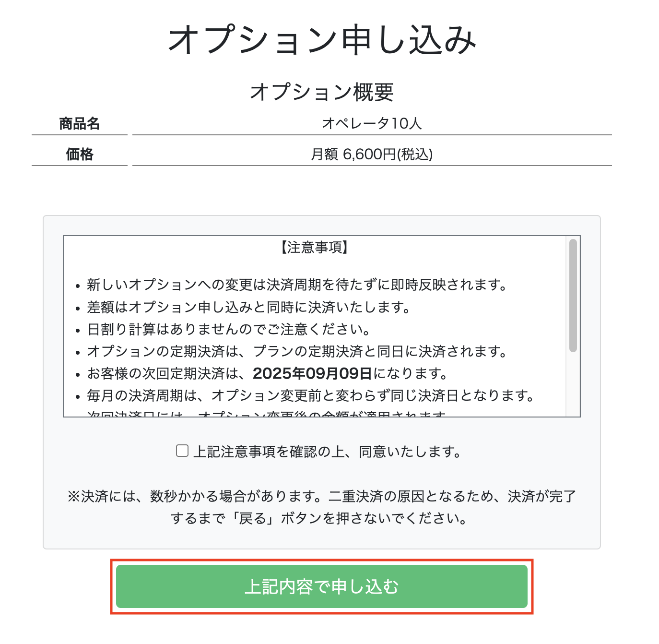Click the 商品名 table header cell
Viewport: 659px width, 644px height.
[x=82, y=123]
